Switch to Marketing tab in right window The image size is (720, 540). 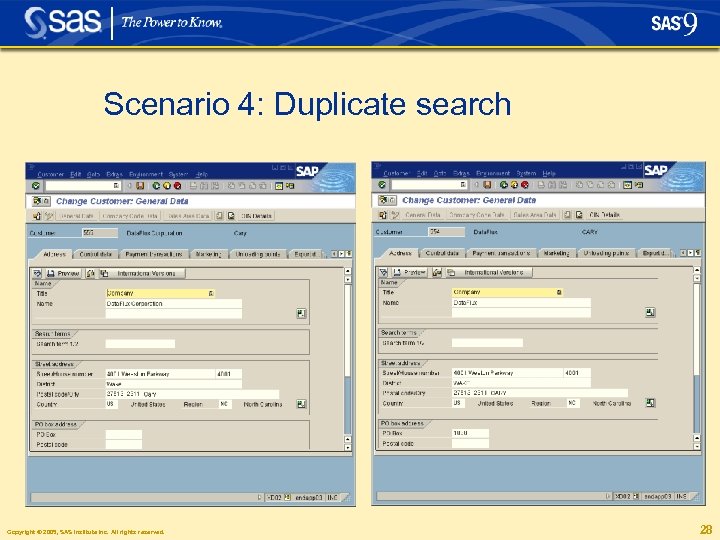(556, 253)
